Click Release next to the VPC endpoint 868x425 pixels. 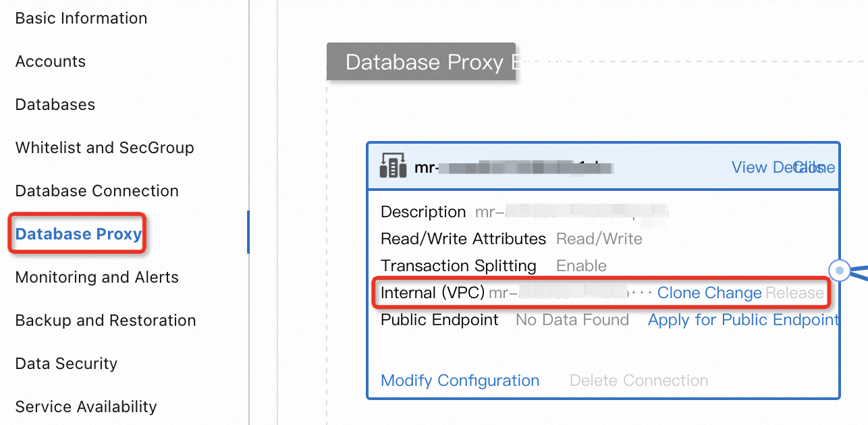[x=794, y=293]
